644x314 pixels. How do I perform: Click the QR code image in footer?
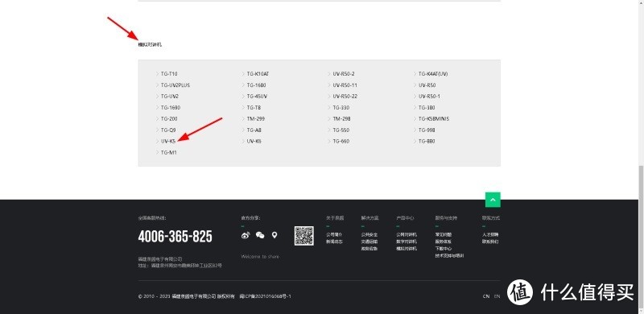click(x=304, y=236)
